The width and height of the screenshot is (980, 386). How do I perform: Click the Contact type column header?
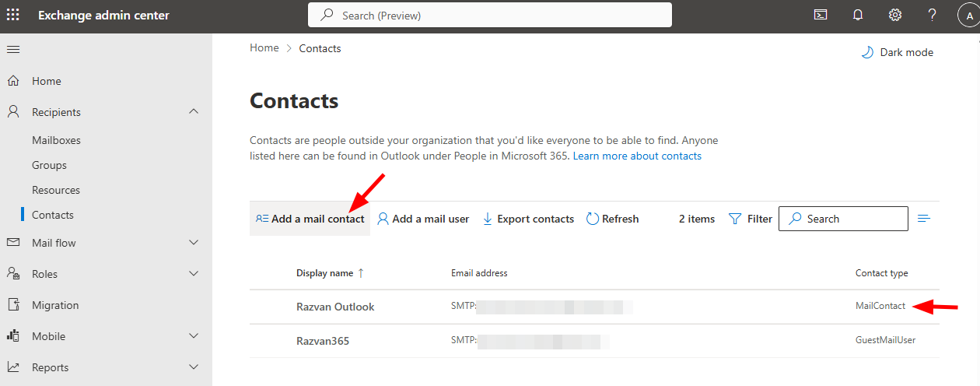click(881, 273)
